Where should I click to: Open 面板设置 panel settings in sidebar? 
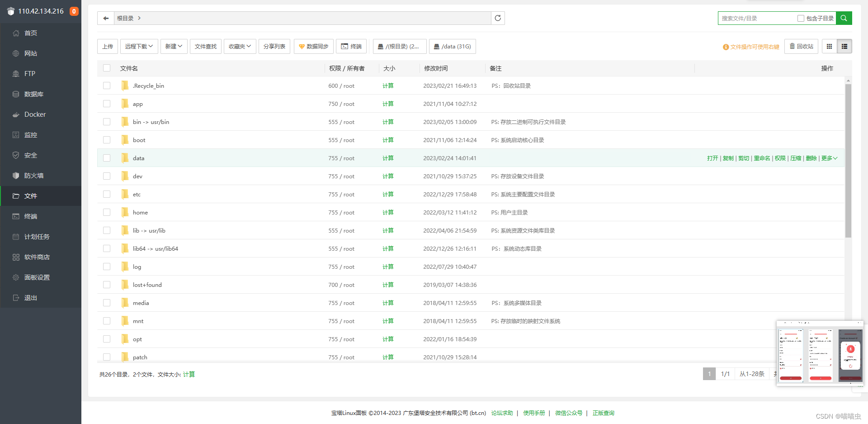[x=41, y=277]
